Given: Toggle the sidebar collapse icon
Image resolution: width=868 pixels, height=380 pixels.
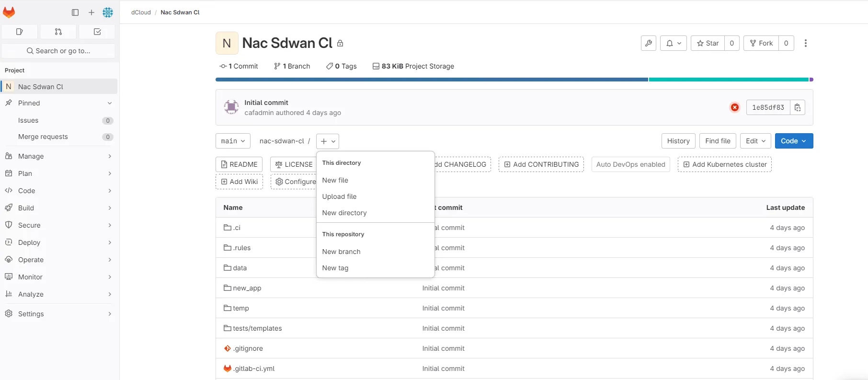Looking at the screenshot, I should click(x=75, y=12).
